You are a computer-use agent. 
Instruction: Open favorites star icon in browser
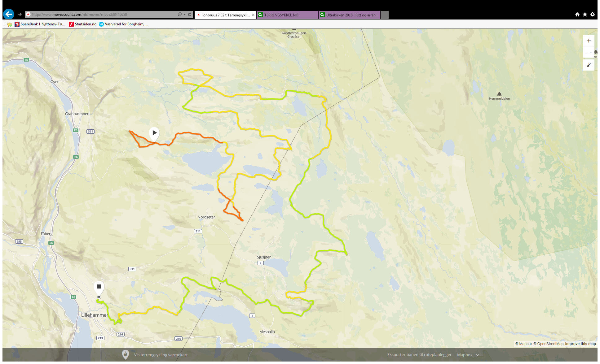point(585,14)
